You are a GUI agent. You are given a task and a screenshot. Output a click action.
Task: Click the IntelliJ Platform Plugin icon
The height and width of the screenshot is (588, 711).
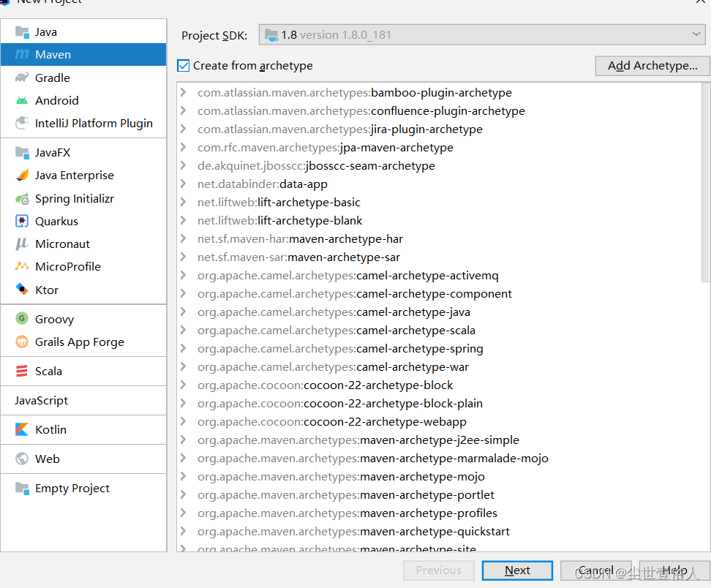22,123
